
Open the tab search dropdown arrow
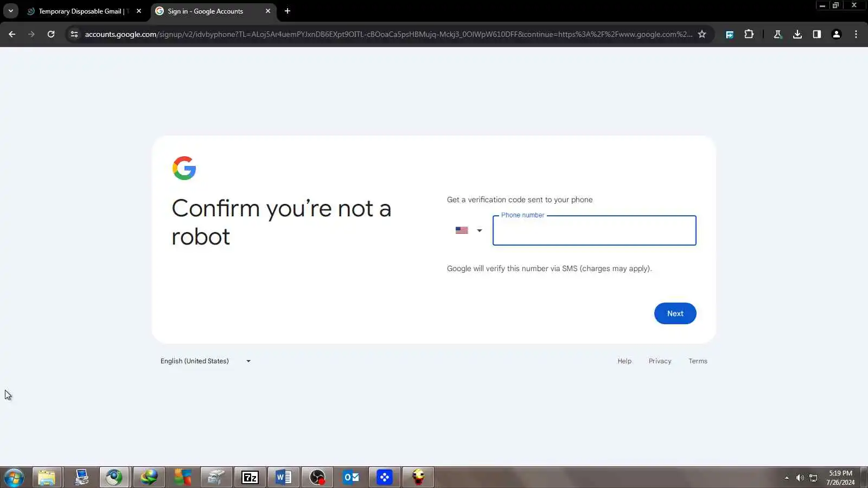click(x=10, y=11)
